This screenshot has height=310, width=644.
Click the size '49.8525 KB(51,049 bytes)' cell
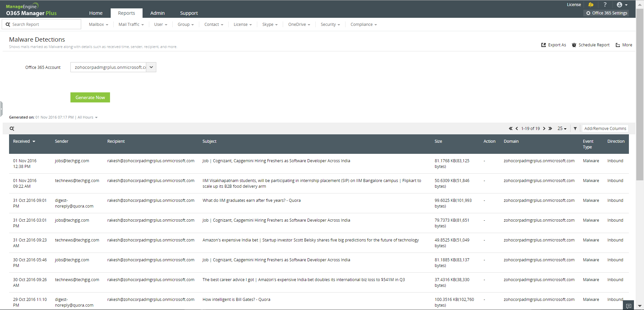452,243
